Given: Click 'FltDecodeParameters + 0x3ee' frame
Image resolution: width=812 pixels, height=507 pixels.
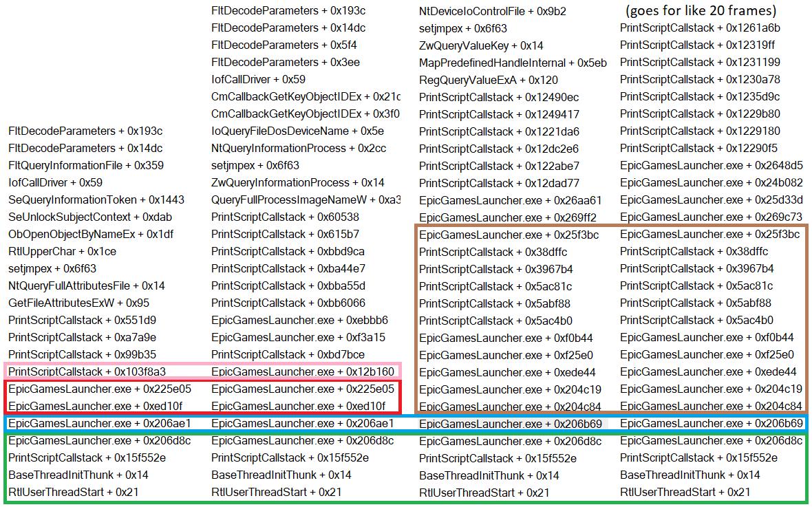Looking at the screenshot, I should click(x=286, y=62).
